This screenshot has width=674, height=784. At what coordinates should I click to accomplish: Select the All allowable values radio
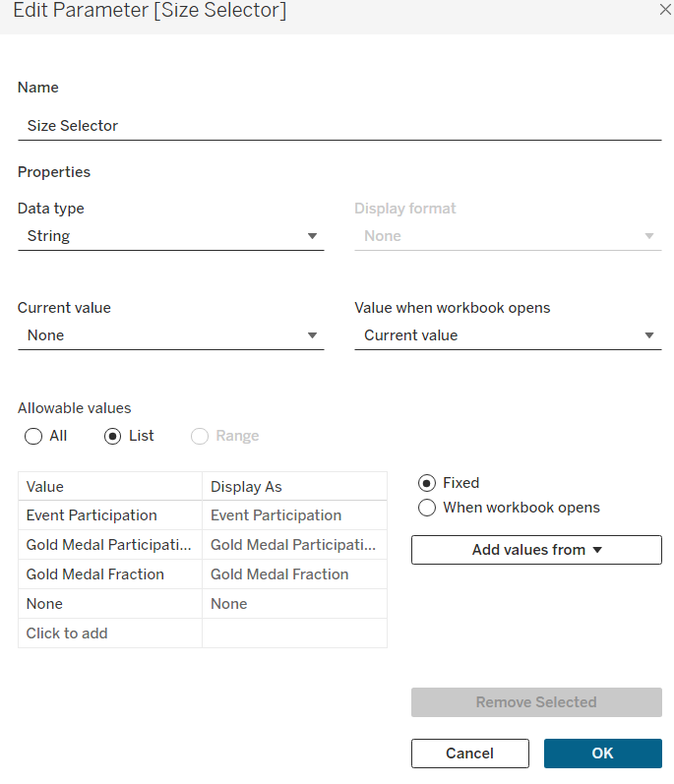coord(33,436)
